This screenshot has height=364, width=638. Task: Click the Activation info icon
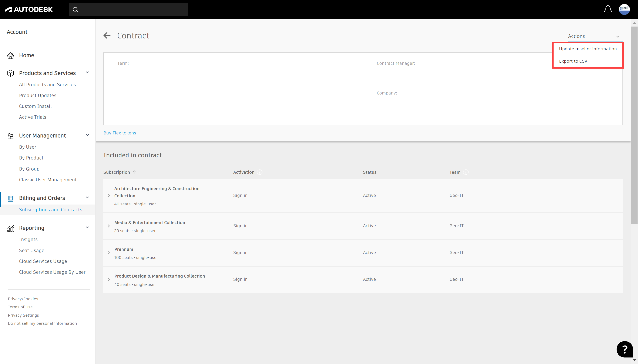point(260,172)
